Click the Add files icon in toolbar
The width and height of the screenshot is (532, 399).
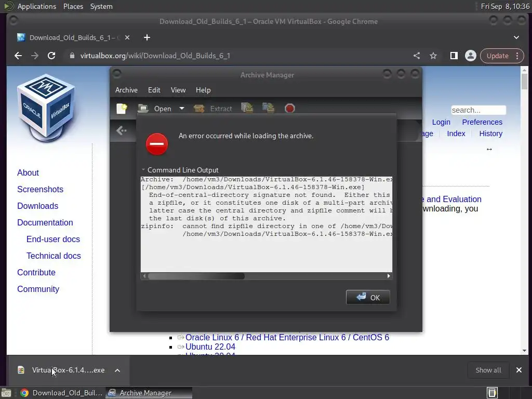pos(247,108)
